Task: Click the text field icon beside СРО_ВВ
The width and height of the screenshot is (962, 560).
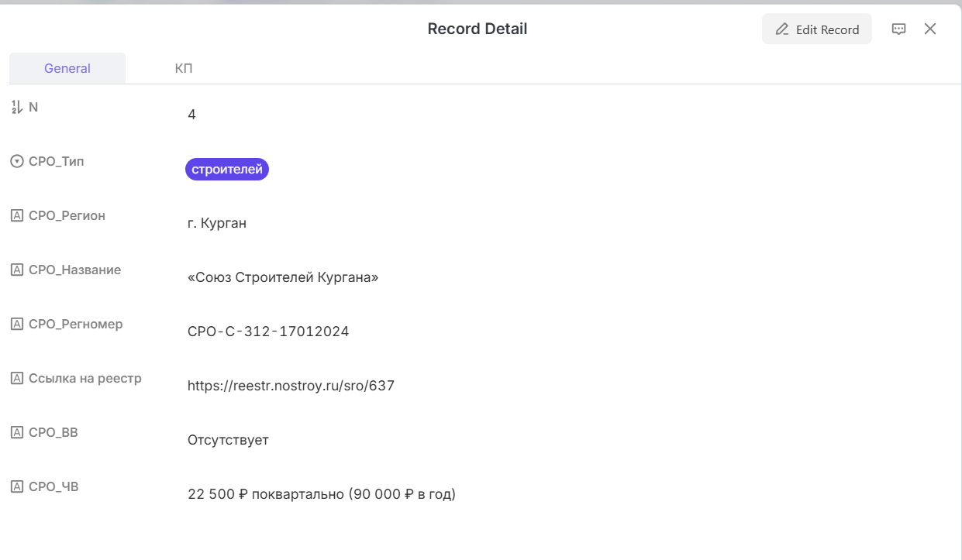Action: (16, 433)
